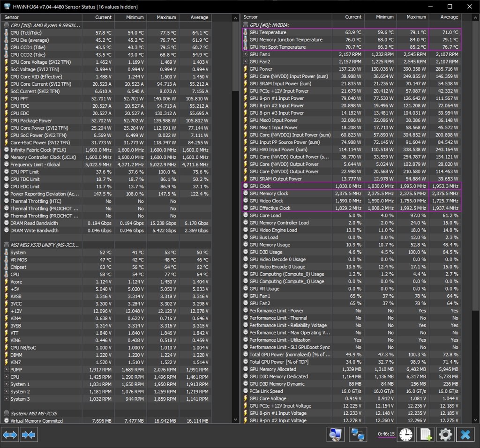Select the GPU [#0]: NVIDIA group row
This screenshot has height=448, width=480.
pos(351,25)
